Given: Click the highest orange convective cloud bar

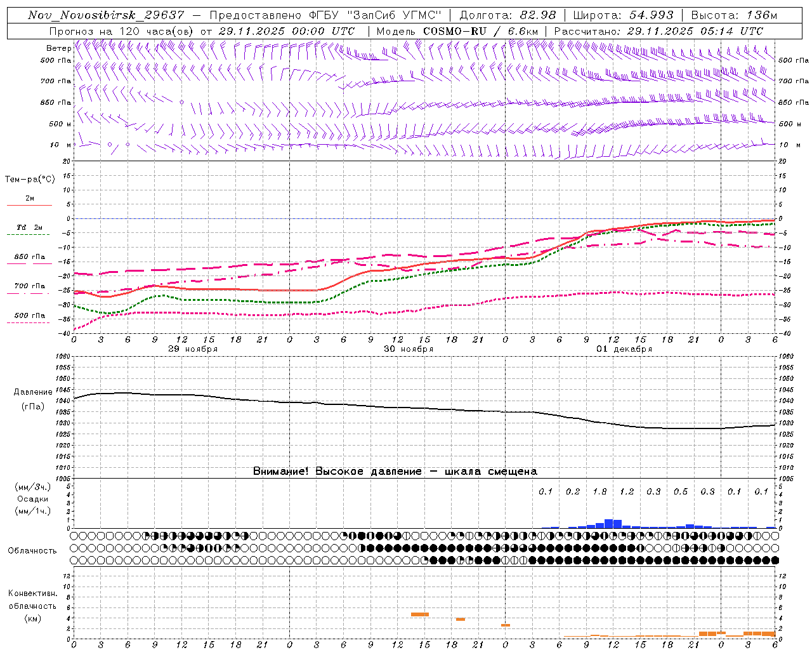Looking at the screenshot, I should point(420,614).
